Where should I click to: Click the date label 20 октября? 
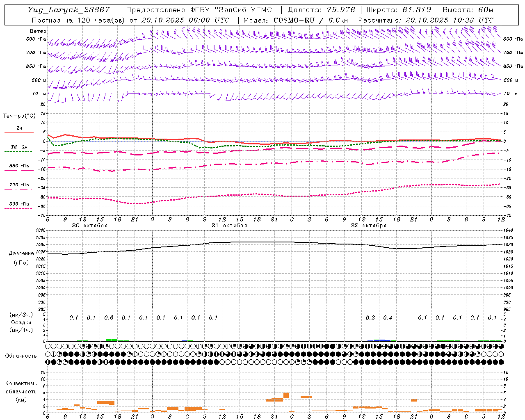click(90, 226)
